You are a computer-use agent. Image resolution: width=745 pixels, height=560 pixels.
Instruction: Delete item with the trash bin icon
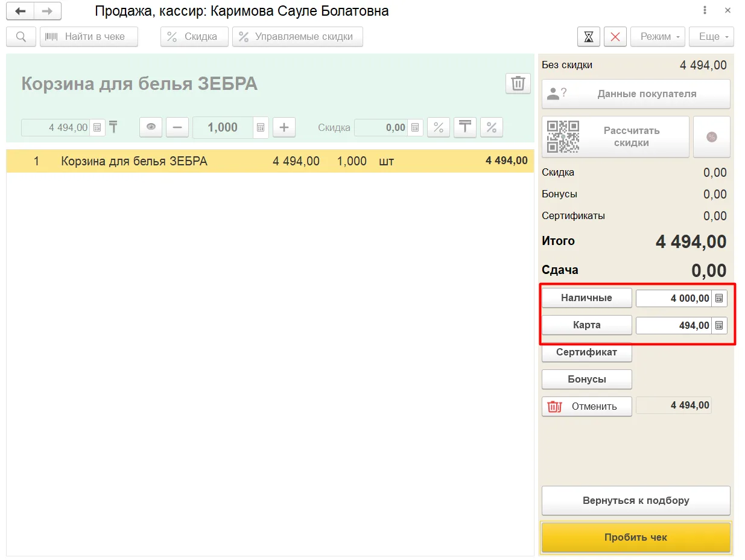[518, 84]
